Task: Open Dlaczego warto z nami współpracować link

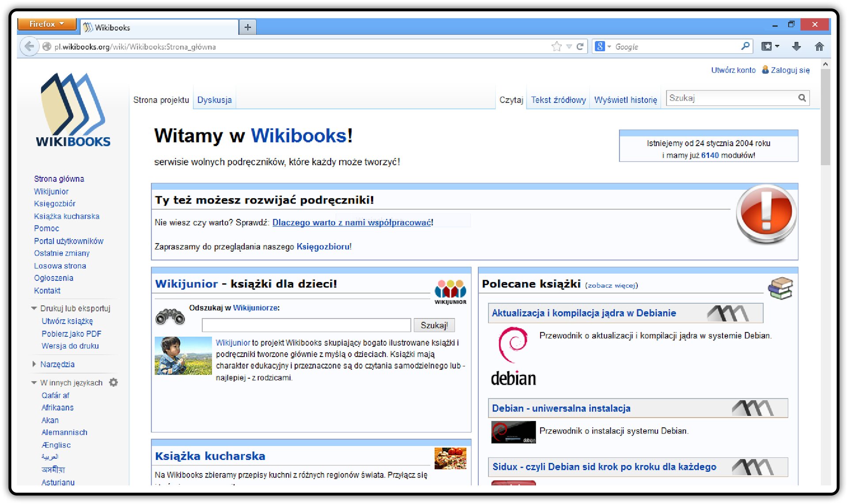Action: [352, 222]
